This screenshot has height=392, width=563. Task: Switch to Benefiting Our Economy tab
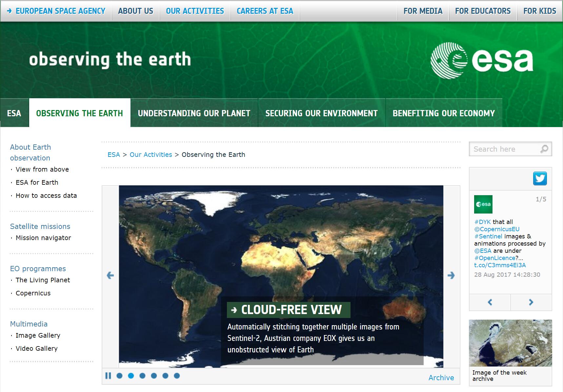tap(444, 113)
